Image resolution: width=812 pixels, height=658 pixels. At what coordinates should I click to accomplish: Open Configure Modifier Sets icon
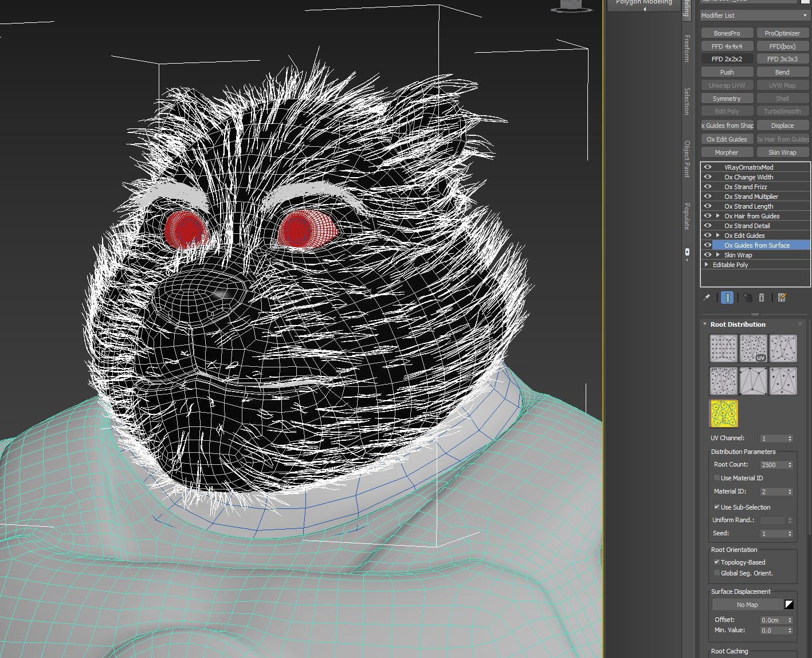click(782, 297)
